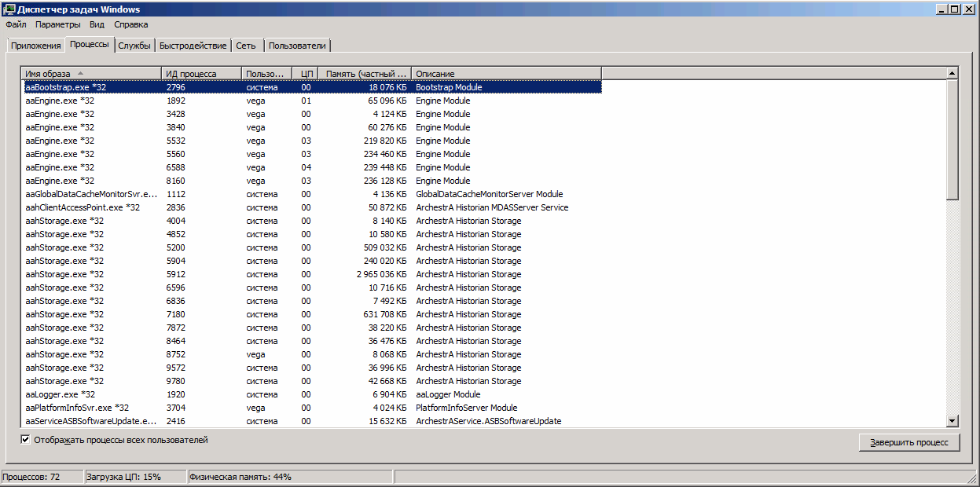Viewport: 980px width, 487px height.
Task: Open the Параметры menu
Action: 57,24
